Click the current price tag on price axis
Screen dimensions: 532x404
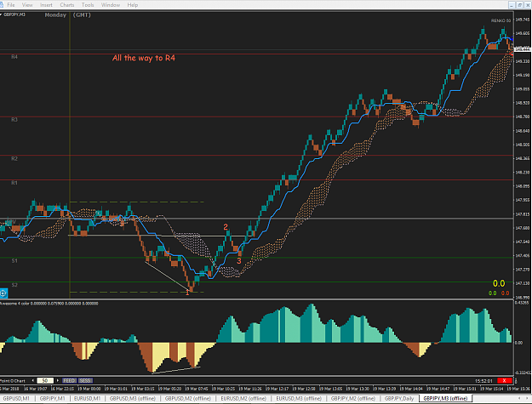click(523, 49)
